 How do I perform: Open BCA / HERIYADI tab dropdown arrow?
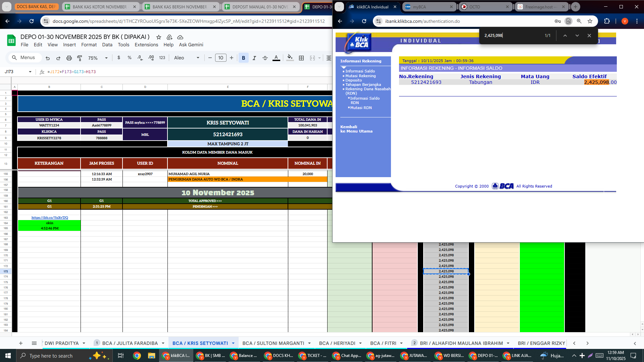(360, 343)
